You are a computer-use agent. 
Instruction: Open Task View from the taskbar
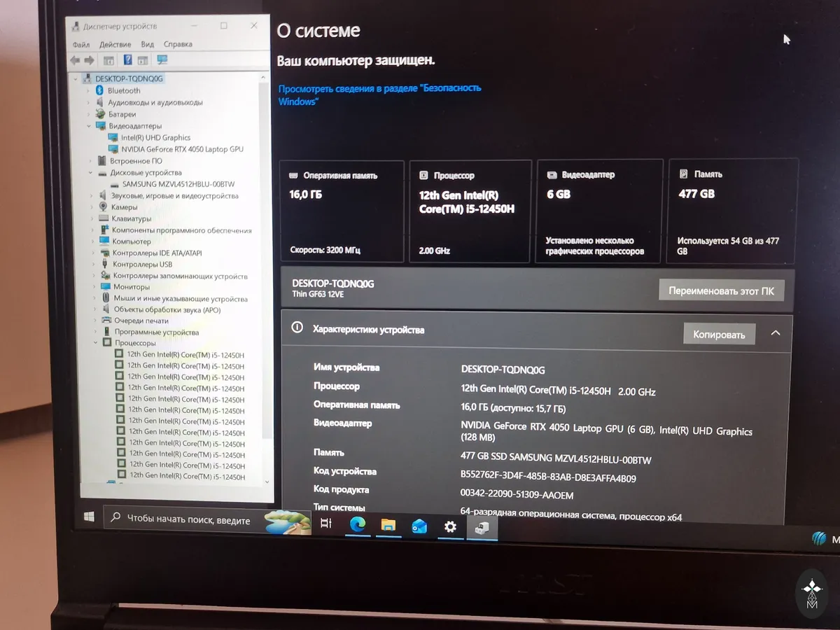(325, 523)
